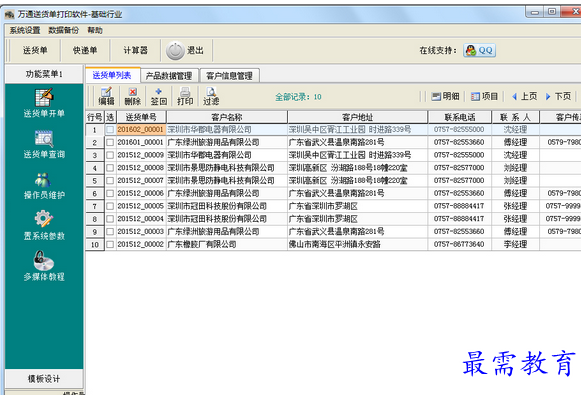Tick the checkbox for order 201512_00008
Viewport: 584px width, 395px height.
coord(110,168)
